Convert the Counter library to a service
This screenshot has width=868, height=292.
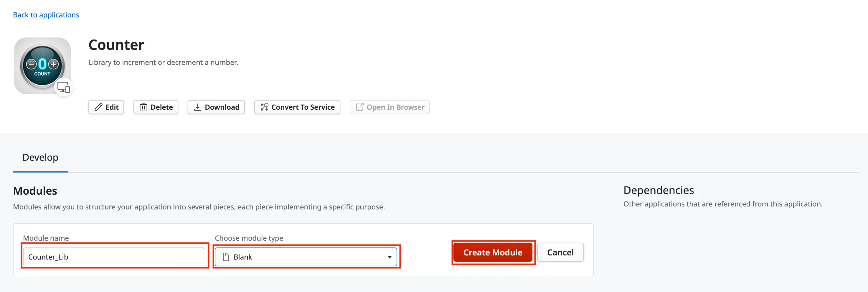pyautogui.click(x=297, y=107)
